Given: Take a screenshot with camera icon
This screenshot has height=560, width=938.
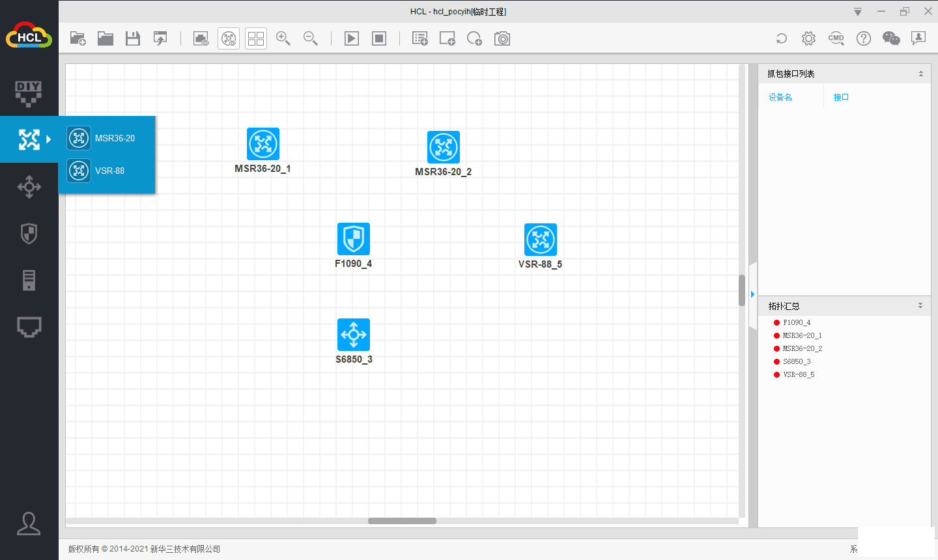Looking at the screenshot, I should click(x=502, y=38).
